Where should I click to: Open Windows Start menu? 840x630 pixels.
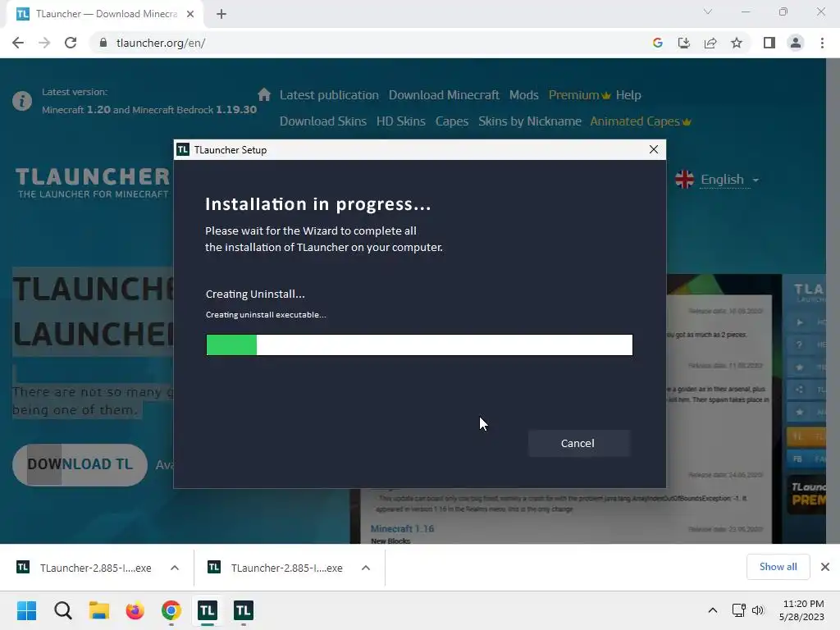tap(26, 610)
